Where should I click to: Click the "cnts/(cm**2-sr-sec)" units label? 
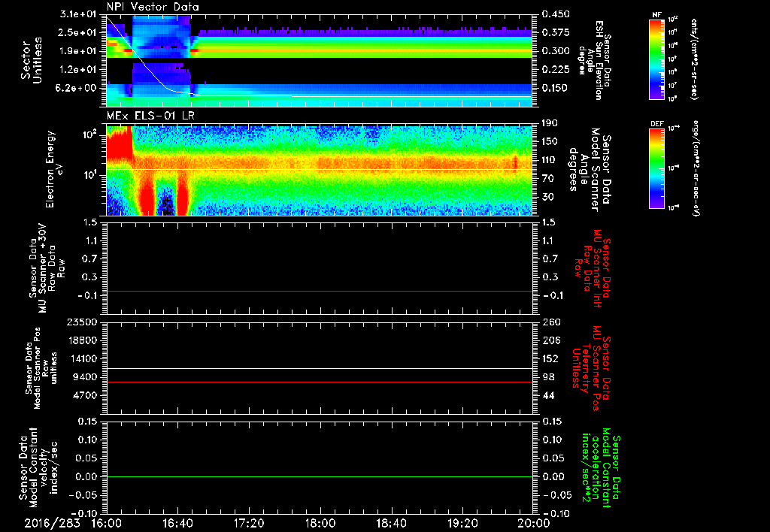click(694, 59)
